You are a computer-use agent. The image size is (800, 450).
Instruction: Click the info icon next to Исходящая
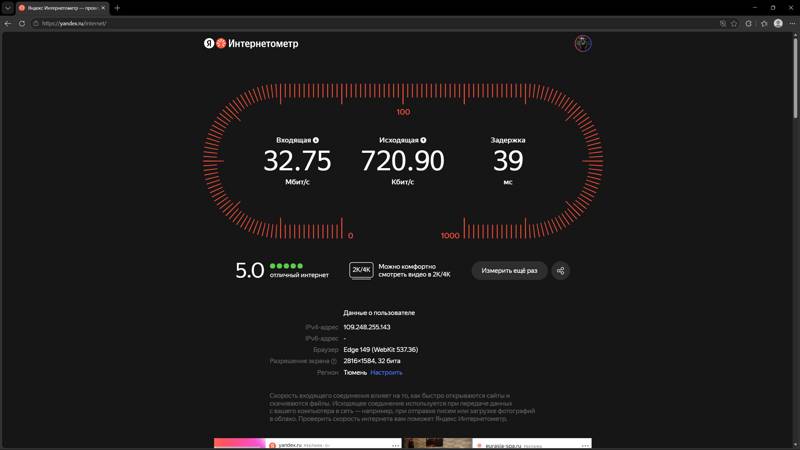pyautogui.click(x=423, y=140)
